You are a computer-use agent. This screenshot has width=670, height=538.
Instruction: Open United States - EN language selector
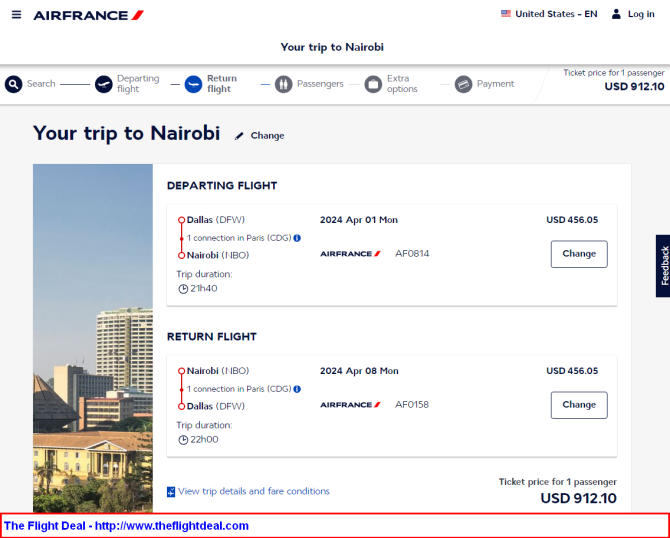pyautogui.click(x=548, y=14)
